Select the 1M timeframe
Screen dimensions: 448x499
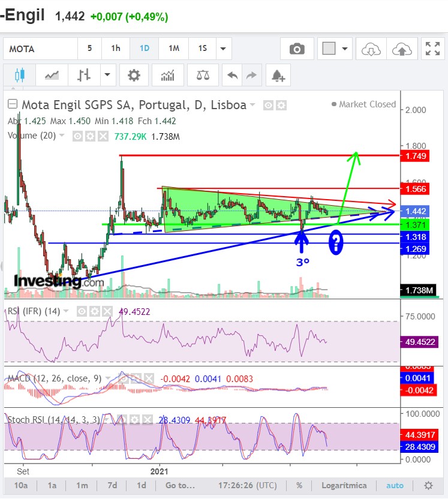[174, 49]
